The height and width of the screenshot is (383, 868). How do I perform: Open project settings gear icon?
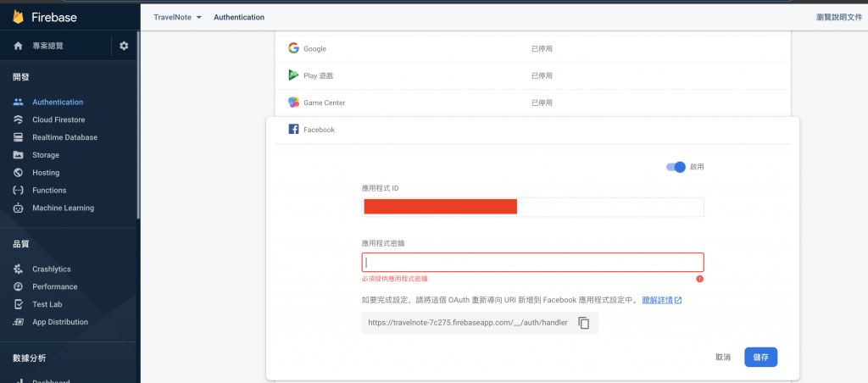124,46
